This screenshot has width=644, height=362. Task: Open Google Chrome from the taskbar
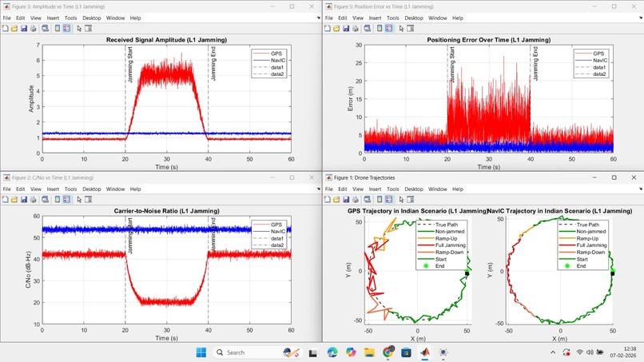[388, 352]
